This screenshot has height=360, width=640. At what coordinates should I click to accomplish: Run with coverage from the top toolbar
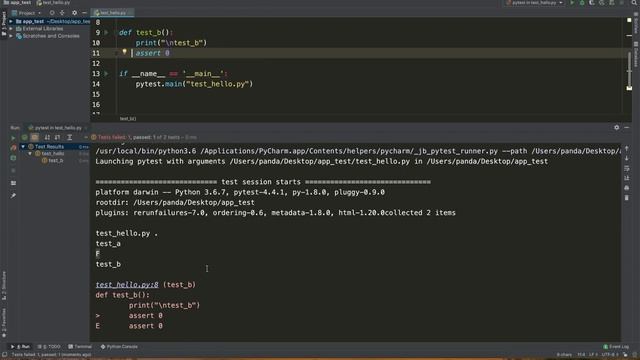591,3
